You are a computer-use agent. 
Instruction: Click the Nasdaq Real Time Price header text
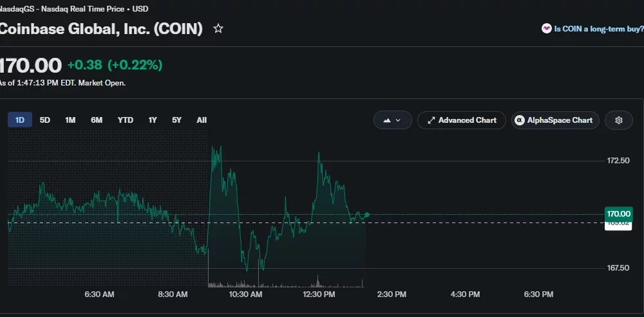coord(74,8)
